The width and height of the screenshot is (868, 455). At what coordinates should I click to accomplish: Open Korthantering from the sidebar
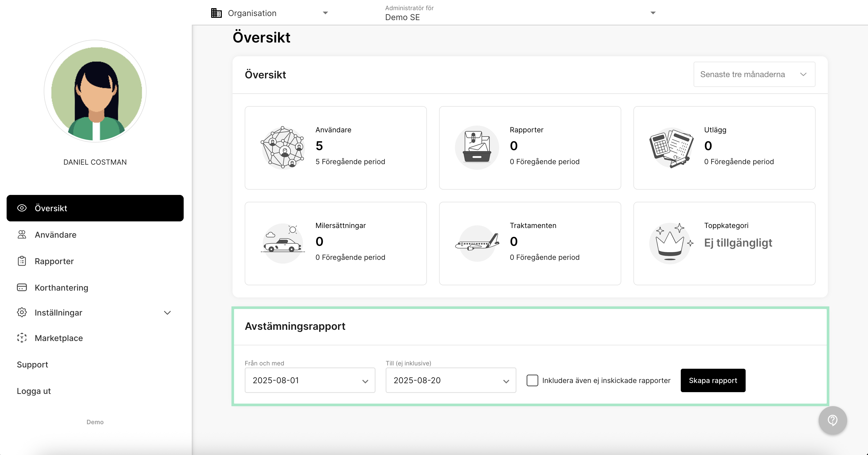point(95,288)
